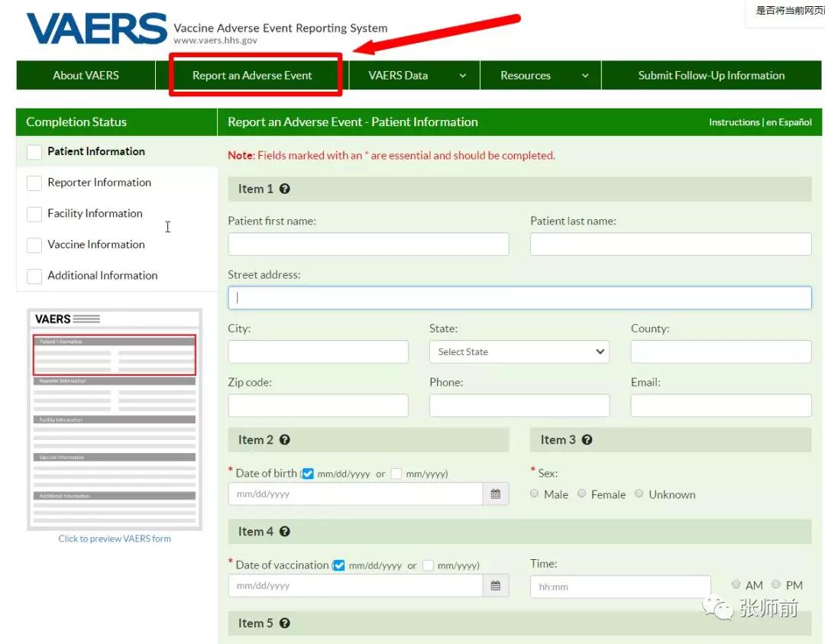This screenshot has height=644, width=825.
Task: Choose AM for vaccination time
Action: [x=736, y=584]
